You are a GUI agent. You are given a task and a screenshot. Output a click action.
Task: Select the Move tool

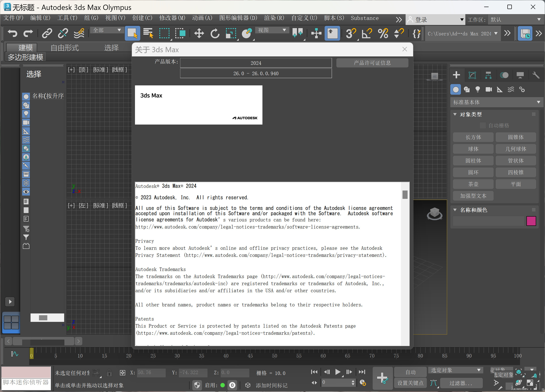pyautogui.click(x=199, y=33)
